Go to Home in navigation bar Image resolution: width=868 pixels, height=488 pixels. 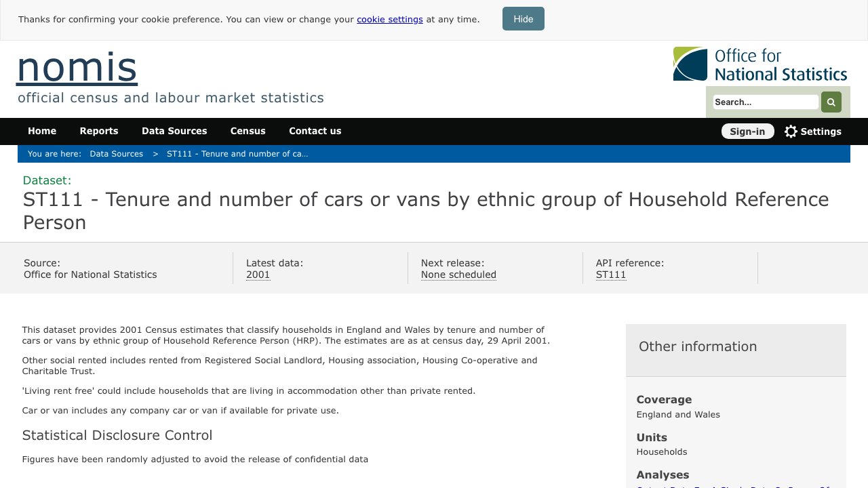point(42,131)
